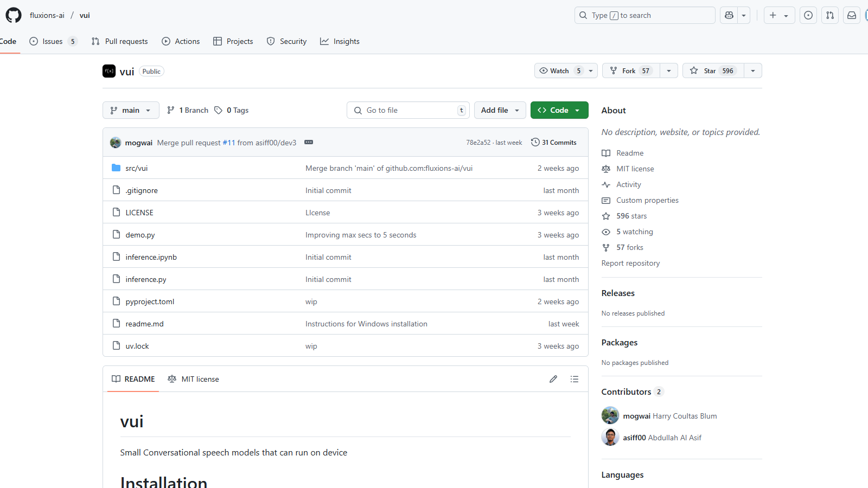Open the notifications inbox icon

(x=851, y=15)
